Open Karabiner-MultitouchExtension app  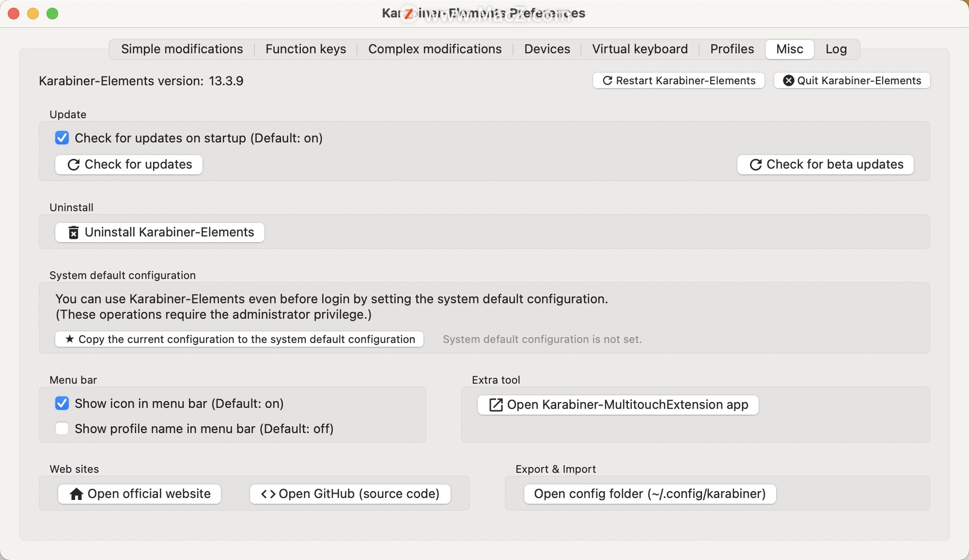click(x=618, y=405)
